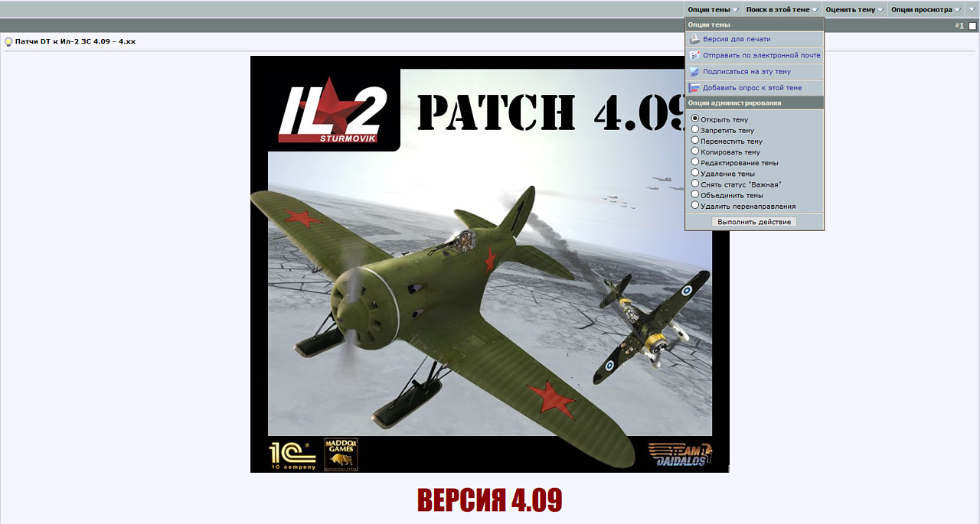The height and width of the screenshot is (524, 980).
Task: Select the Объединить темы radio button
Action: pos(695,194)
